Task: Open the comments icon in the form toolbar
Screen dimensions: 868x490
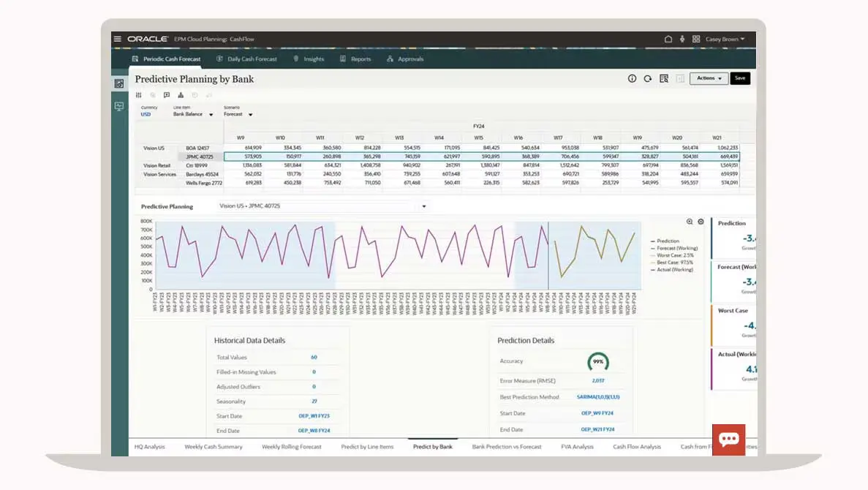Action: click(x=167, y=95)
